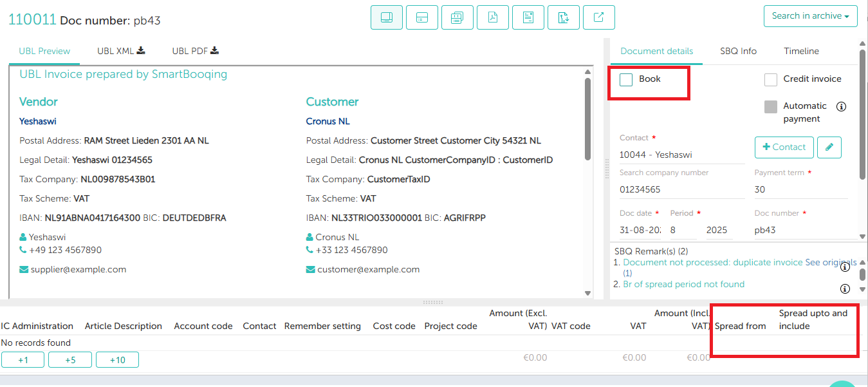Click info icon beside Automatic payment
Viewport: 868px width, 387px height.
point(841,106)
